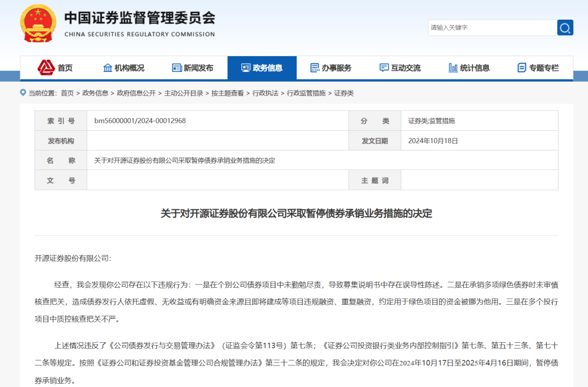Open 行政监管措施 breadcrumb link
Image resolution: width=588 pixels, height=387 pixels.
[x=306, y=93]
